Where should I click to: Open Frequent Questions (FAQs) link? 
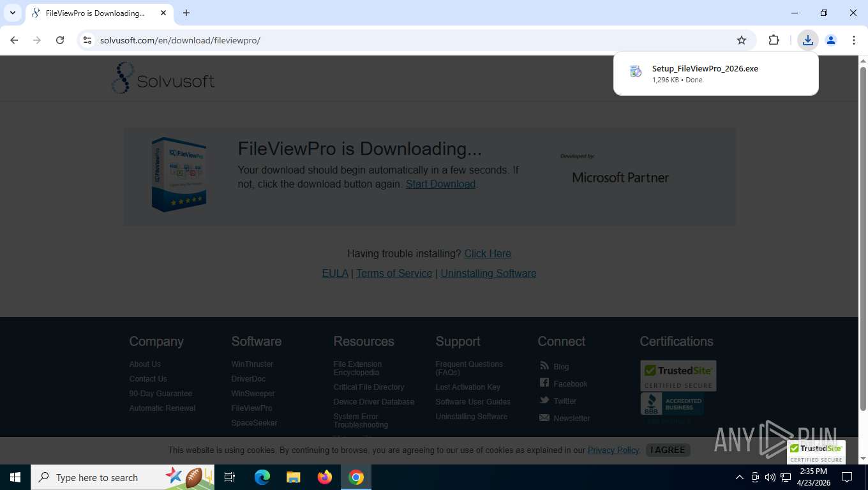coord(469,368)
